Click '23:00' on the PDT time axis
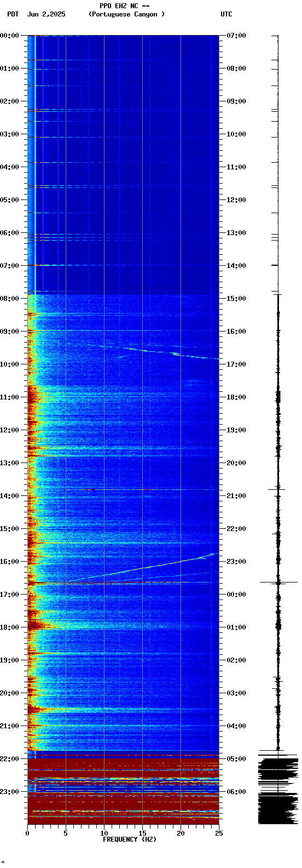Screen dimensions: 302x868 pos(10,792)
